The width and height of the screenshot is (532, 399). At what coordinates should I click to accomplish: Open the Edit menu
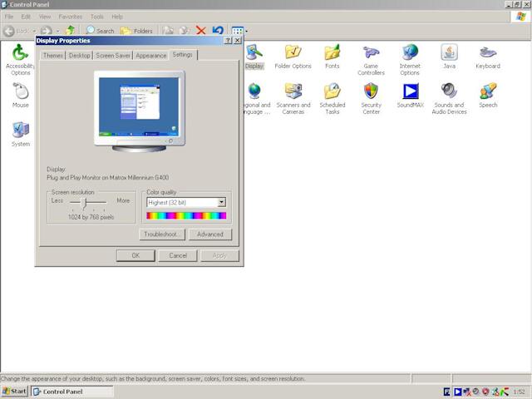[26, 17]
